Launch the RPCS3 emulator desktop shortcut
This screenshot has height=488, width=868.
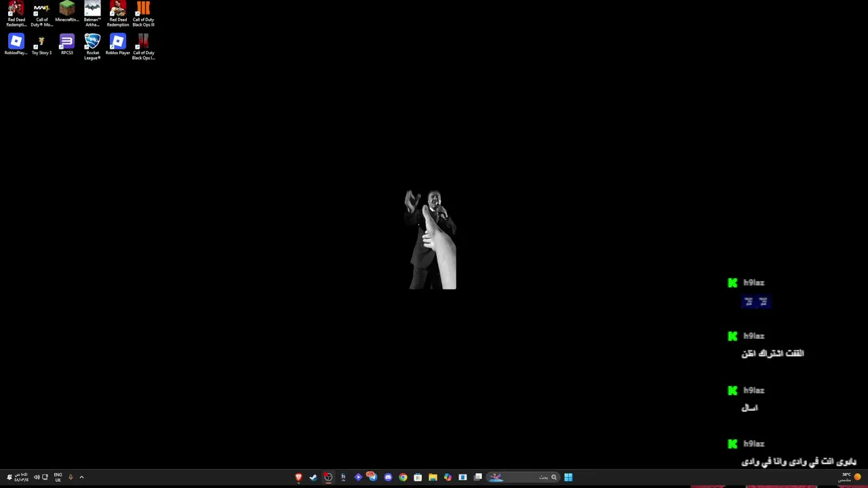[x=66, y=45]
